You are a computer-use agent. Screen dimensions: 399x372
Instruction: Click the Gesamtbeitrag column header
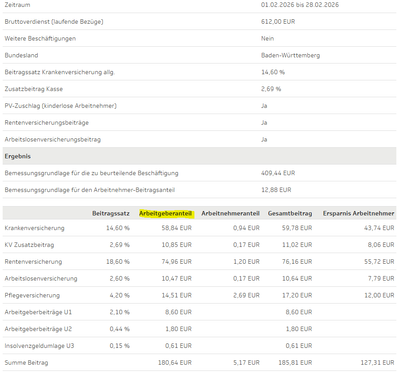290,214
